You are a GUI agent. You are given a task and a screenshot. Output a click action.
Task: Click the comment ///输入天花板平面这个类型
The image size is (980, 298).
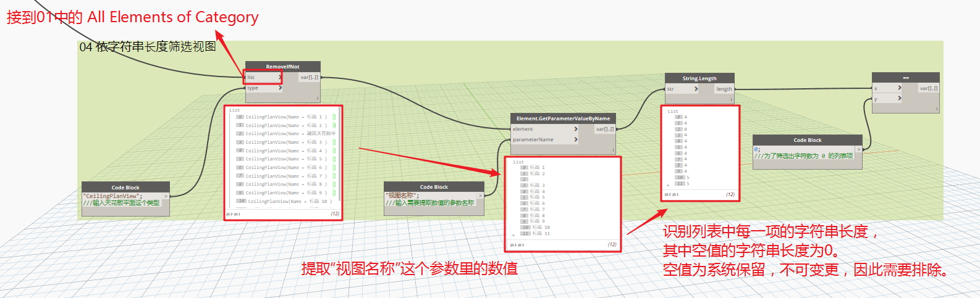(x=121, y=203)
